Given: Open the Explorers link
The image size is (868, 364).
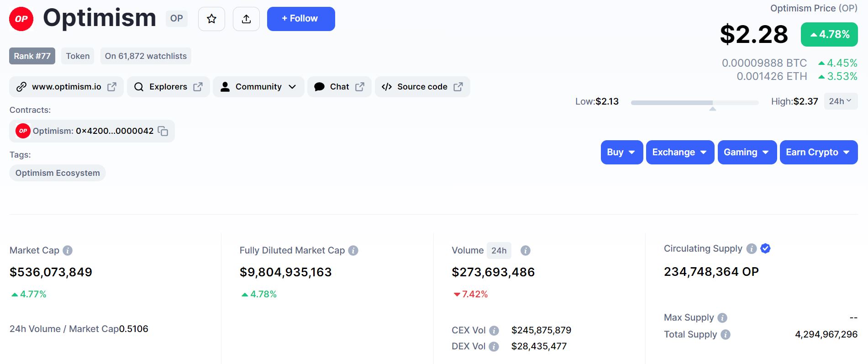Looking at the screenshot, I should pos(168,87).
